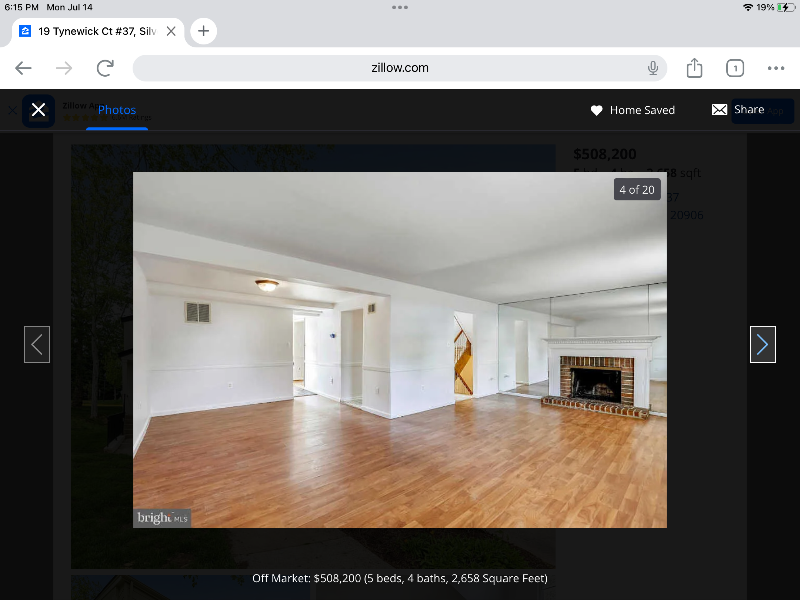800x600 pixels.
Task: Tap the battery indicator in status bar
Action: click(x=784, y=7)
